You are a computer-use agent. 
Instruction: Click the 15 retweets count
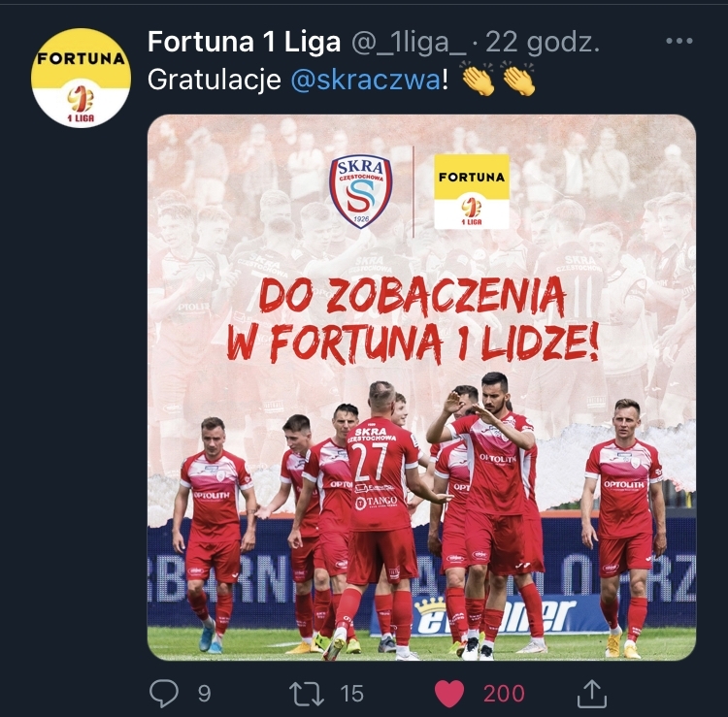click(351, 694)
